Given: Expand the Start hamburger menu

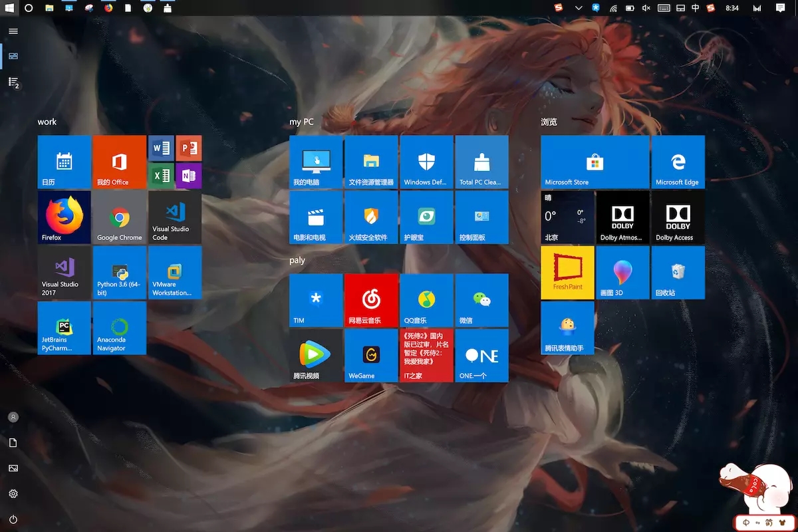Looking at the screenshot, I should click(13, 31).
